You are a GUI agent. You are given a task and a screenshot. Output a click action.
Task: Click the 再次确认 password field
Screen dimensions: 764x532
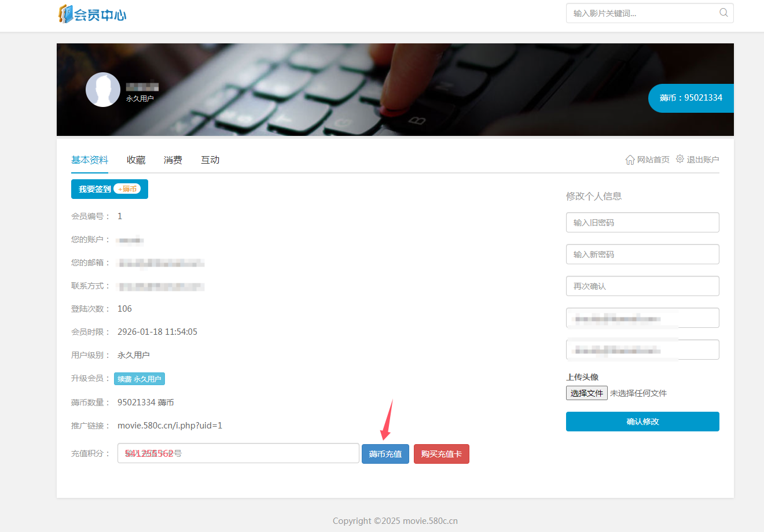click(642, 286)
